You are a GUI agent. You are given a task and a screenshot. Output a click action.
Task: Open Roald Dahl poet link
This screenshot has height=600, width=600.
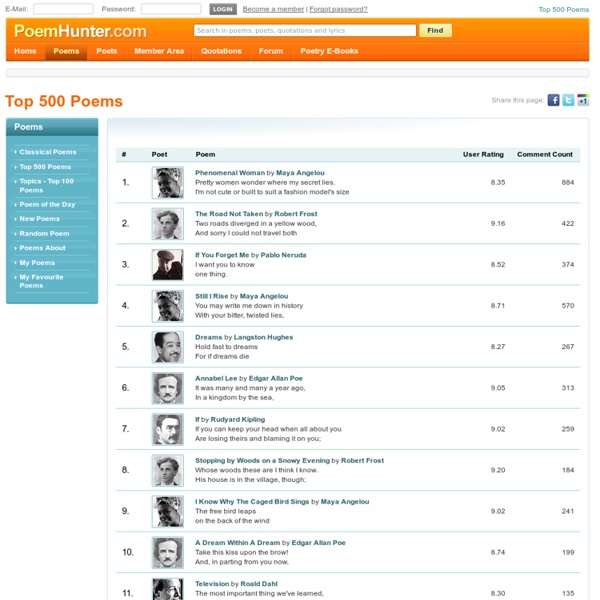point(259,584)
